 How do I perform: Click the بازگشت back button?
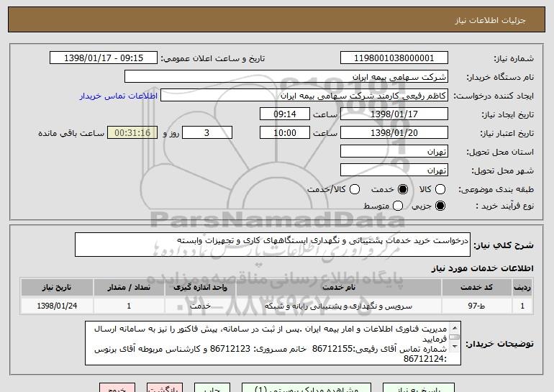click(x=165, y=388)
